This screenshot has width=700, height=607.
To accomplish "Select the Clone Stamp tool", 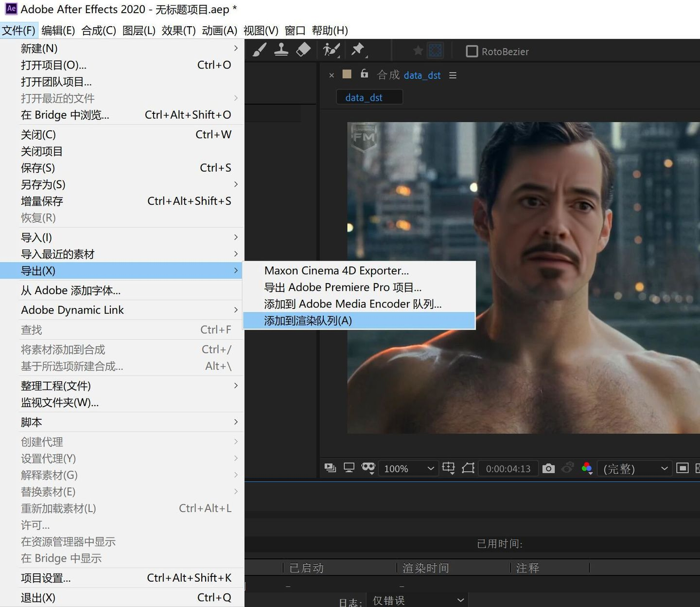I will (x=281, y=50).
